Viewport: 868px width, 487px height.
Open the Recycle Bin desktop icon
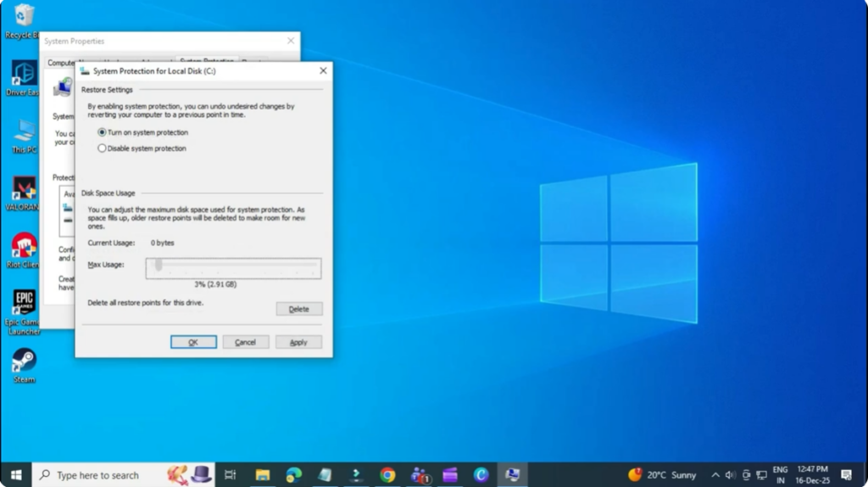(x=23, y=21)
